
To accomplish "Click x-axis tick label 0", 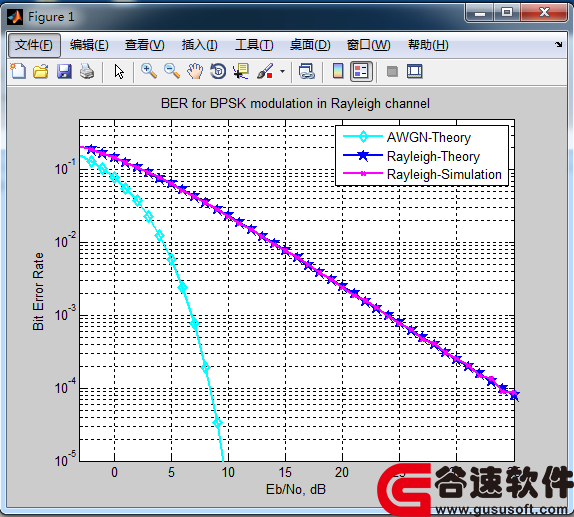I will click(115, 472).
